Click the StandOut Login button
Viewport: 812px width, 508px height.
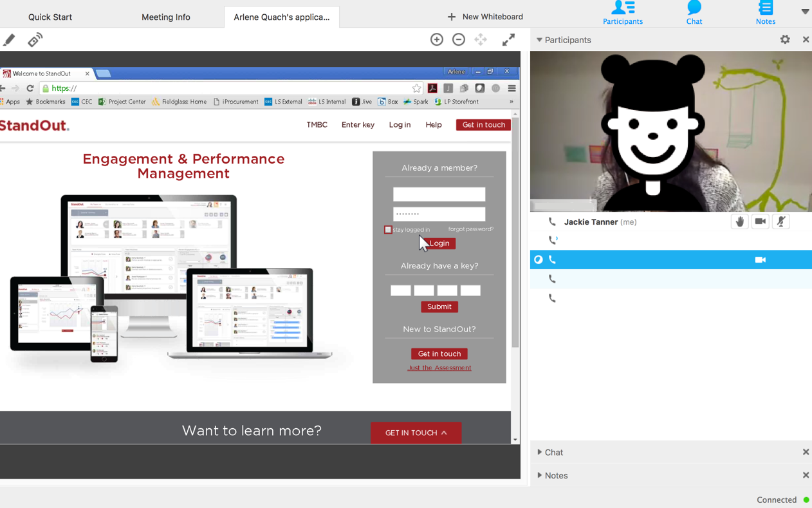tap(439, 243)
